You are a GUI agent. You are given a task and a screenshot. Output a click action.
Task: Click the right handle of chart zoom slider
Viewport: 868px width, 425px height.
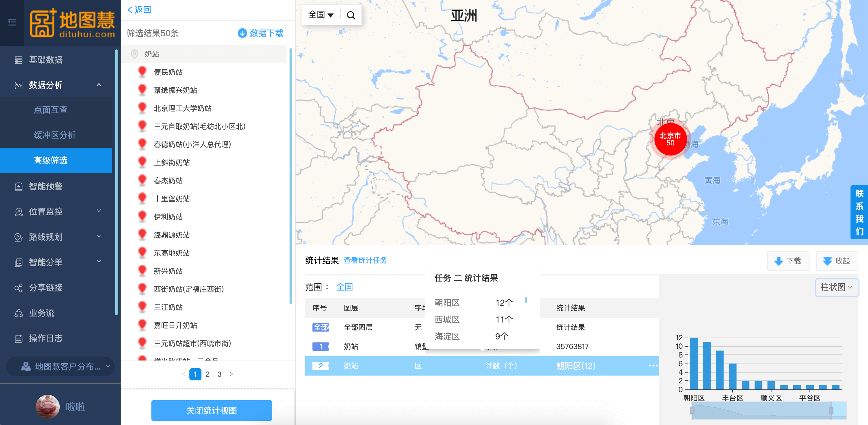coord(831,410)
